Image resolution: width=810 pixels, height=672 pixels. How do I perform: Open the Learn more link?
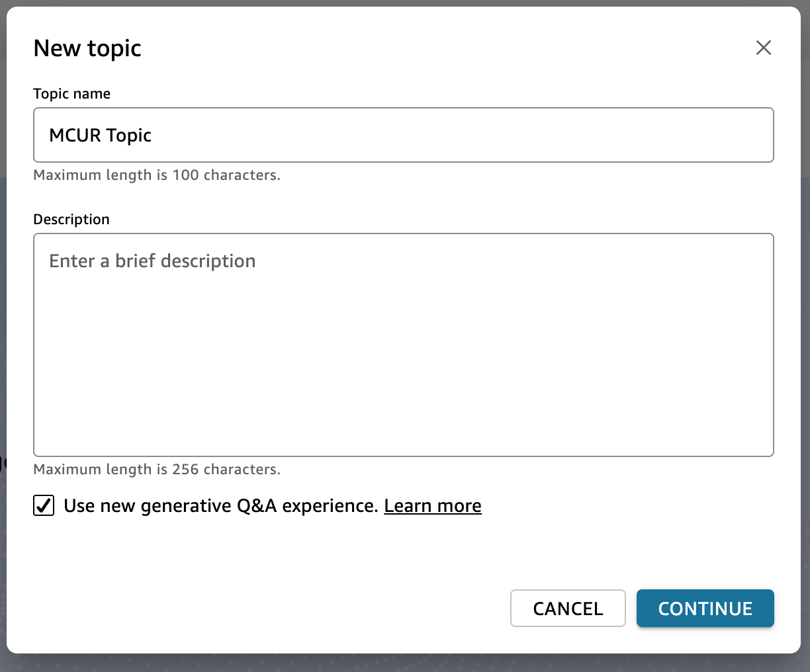click(433, 506)
